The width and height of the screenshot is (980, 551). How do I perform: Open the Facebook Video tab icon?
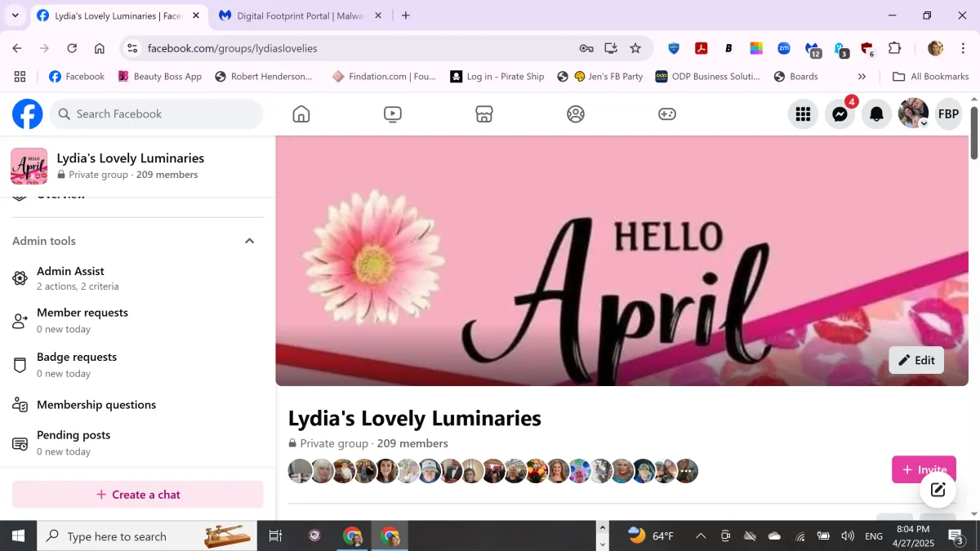(393, 114)
